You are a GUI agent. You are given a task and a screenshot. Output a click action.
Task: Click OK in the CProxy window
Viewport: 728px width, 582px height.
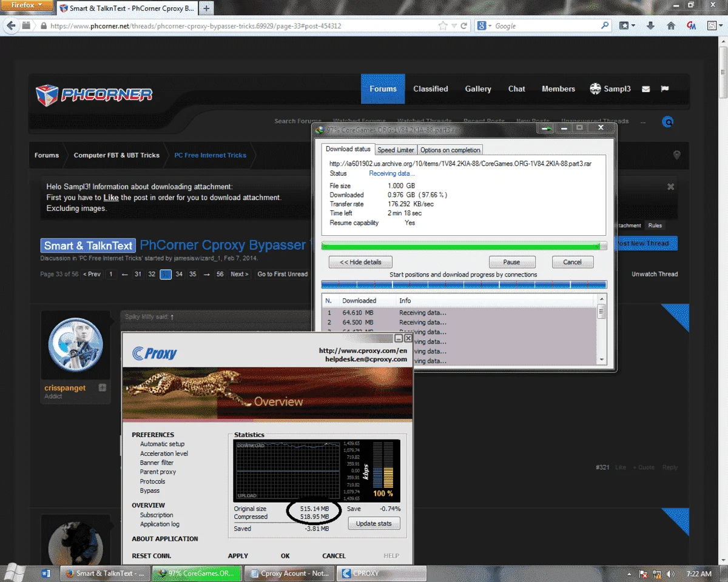(285, 556)
